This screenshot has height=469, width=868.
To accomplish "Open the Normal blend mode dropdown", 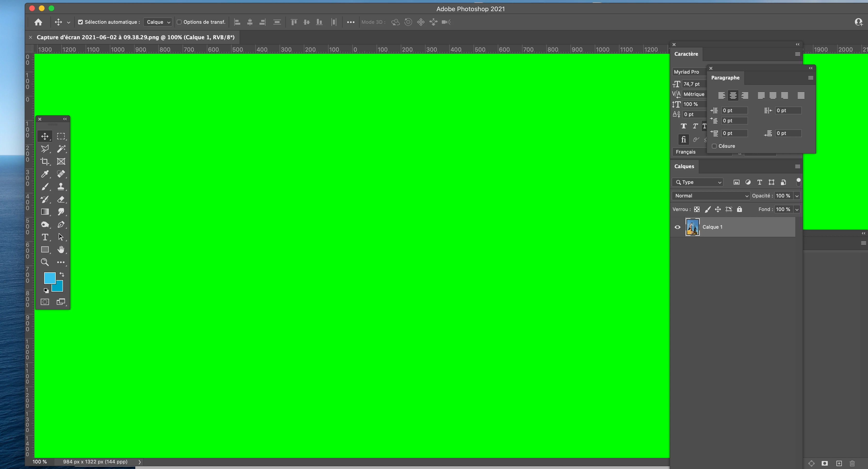I will [710, 195].
